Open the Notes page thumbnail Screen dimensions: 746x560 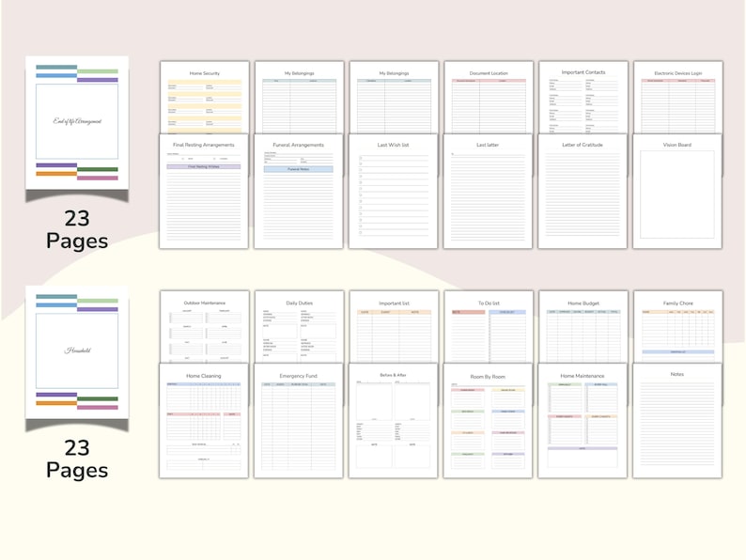677,421
